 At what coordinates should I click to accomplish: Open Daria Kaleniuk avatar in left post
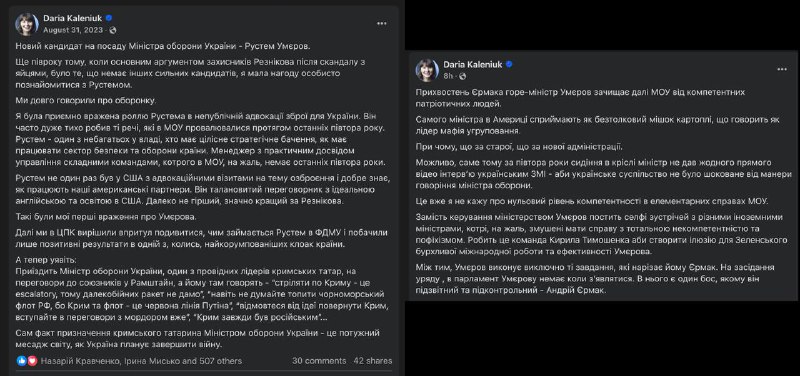[x=27, y=24]
